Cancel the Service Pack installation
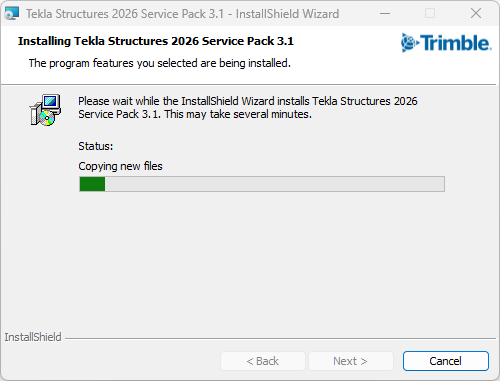The height and width of the screenshot is (381, 500). pos(446,361)
